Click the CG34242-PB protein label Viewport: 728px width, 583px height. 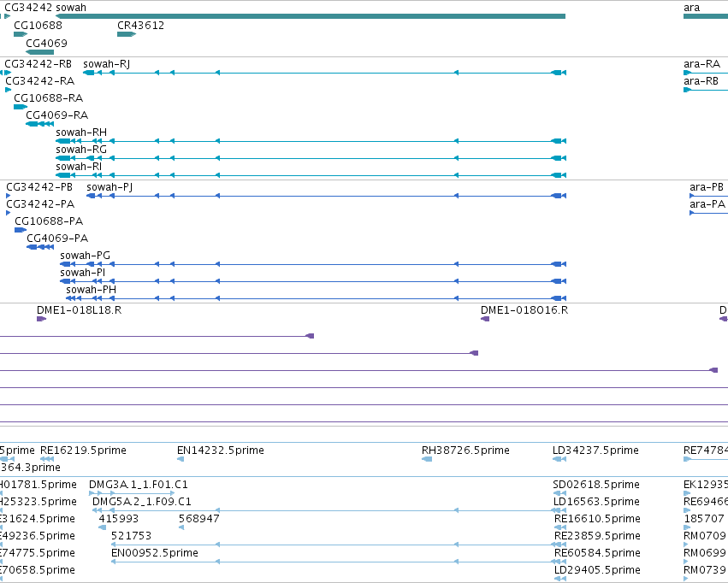coord(39,187)
